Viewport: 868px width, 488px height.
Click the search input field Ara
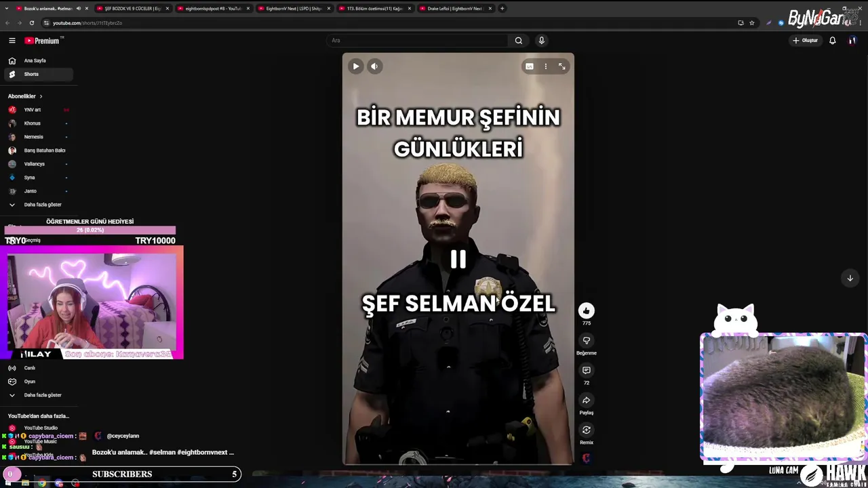417,41
